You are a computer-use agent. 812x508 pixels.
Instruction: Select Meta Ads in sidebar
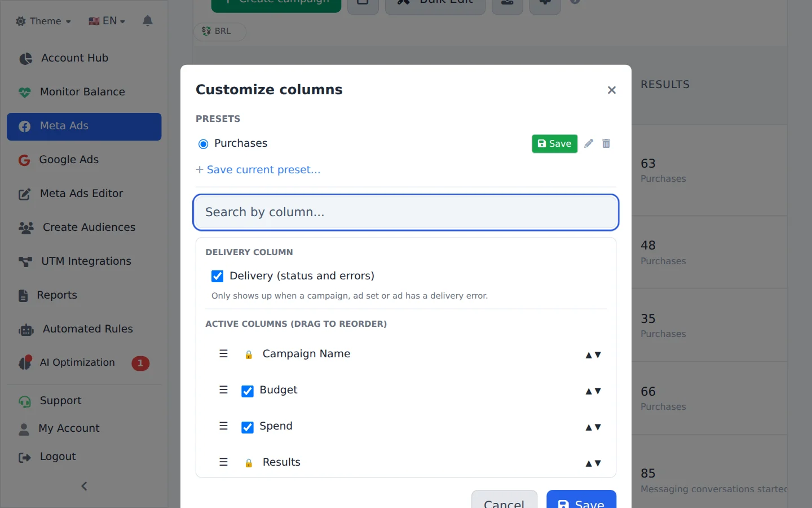(x=84, y=126)
